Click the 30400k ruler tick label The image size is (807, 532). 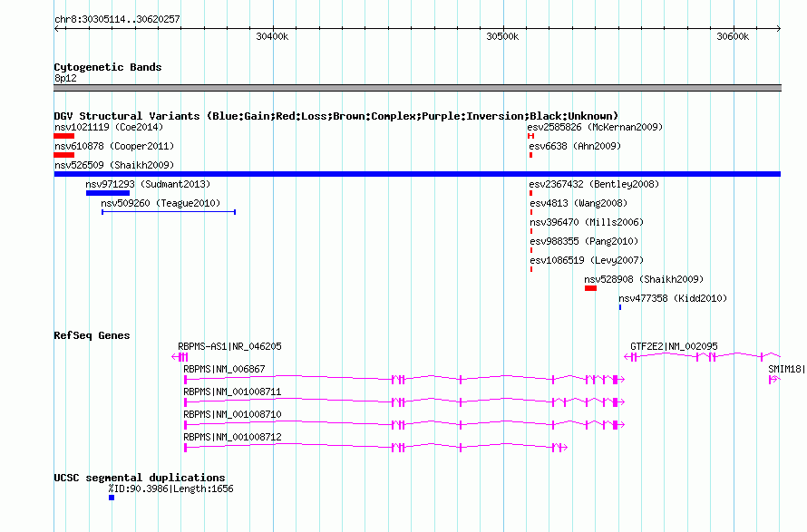[272, 36]
